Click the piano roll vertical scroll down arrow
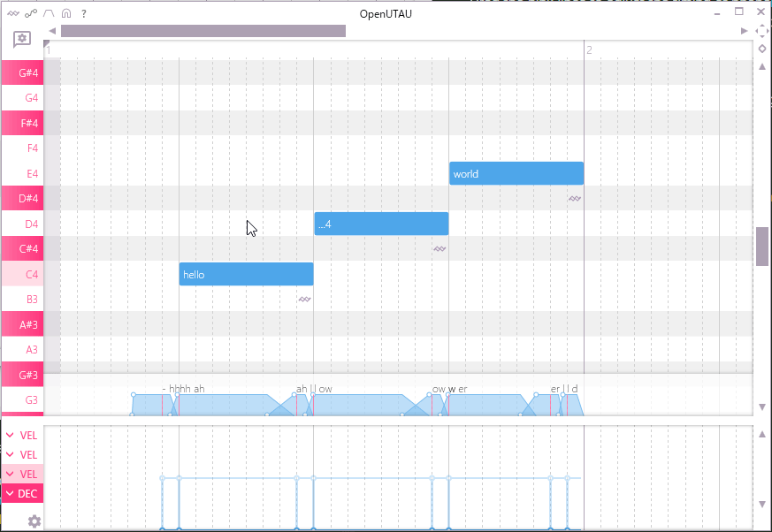The height and width of the screenshot is (532, 772). (761, 407)
